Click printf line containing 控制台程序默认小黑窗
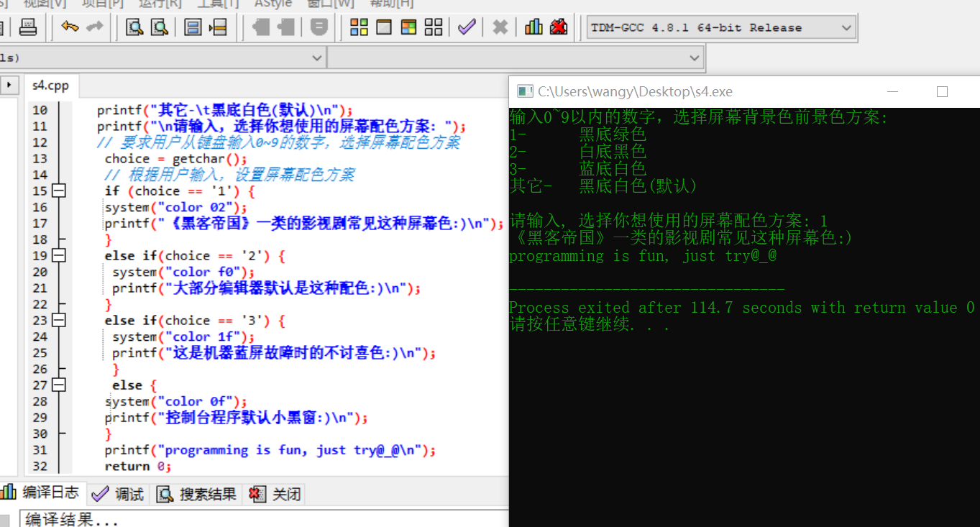The height and width of the screenshot is (527, 980). [236, 418]
